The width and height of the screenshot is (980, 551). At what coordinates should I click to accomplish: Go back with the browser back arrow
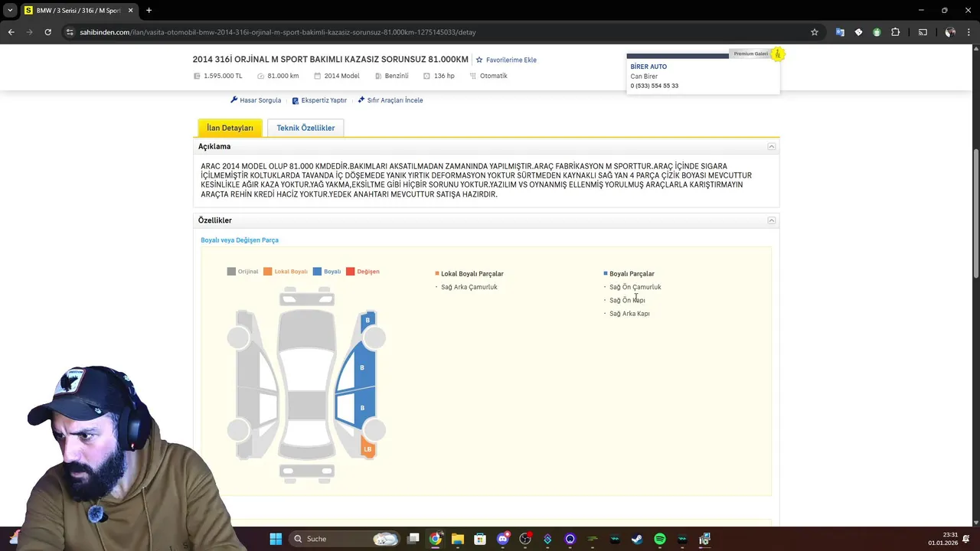(11, 32)
